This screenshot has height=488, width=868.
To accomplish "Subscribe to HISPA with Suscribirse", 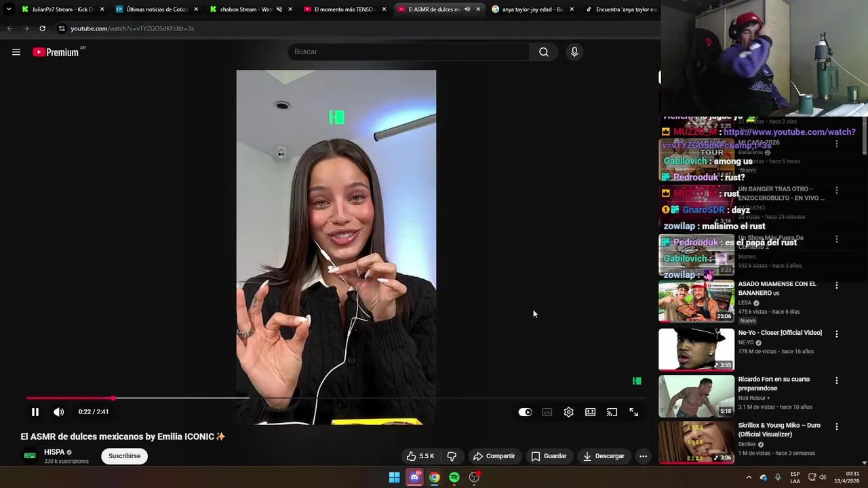I will [x=124, y=456].
